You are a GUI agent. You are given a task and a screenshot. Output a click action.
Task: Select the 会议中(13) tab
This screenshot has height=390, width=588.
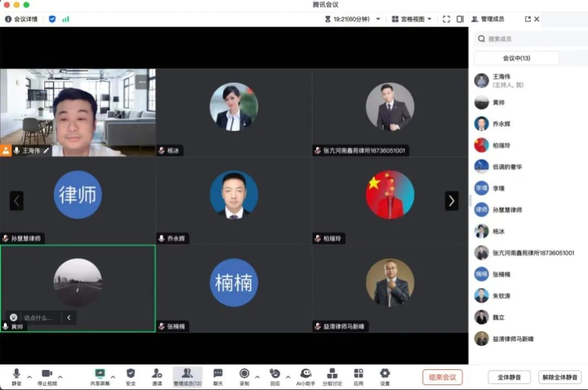pos(516,58)
